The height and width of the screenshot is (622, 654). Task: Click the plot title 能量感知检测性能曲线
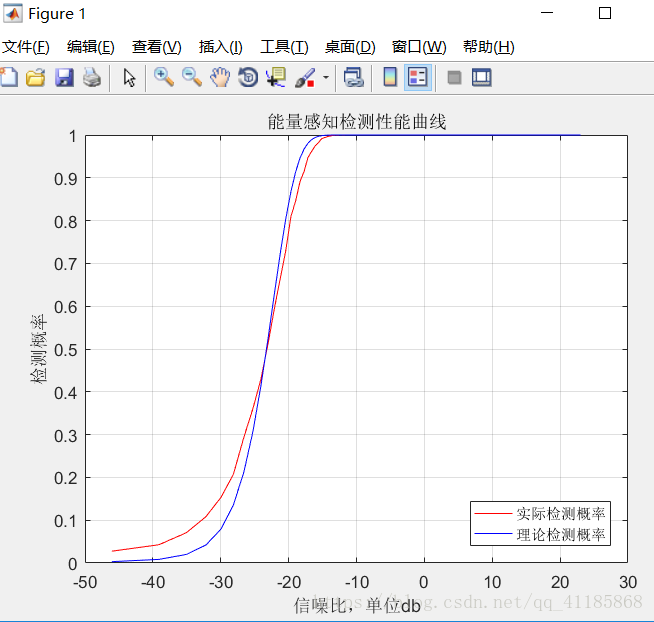click(x=357, y=122)
